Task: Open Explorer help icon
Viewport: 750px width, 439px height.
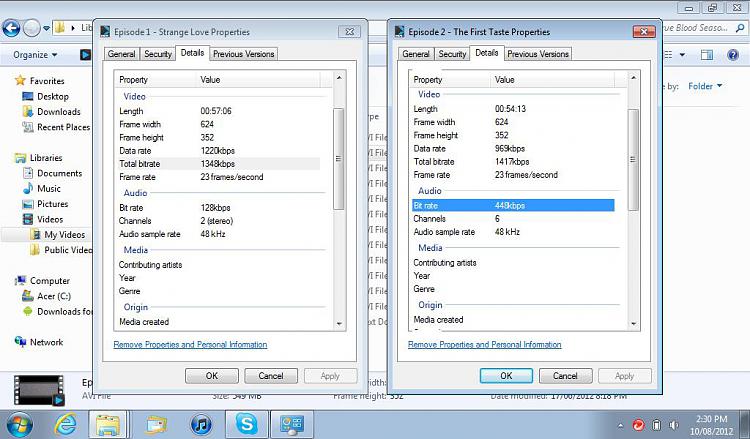Action: (733, 55)
